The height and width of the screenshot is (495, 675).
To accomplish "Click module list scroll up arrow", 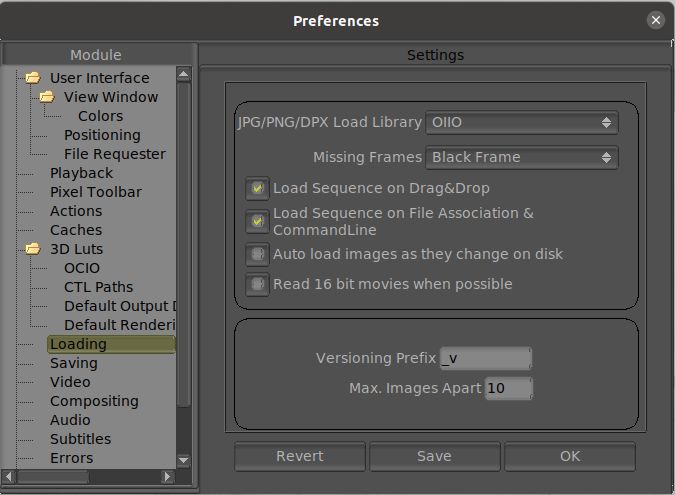I will tap(183, 74).
